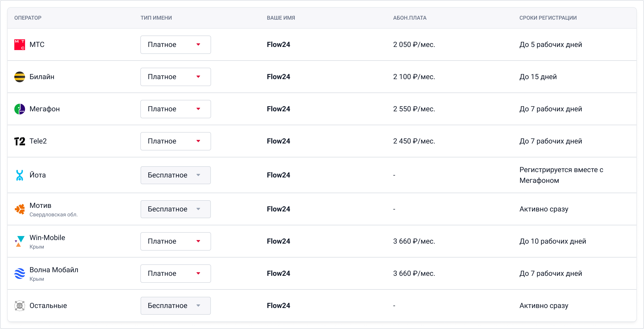
Task: Click the Flow24 name in the Мотив row
Action: click(278, 209)
